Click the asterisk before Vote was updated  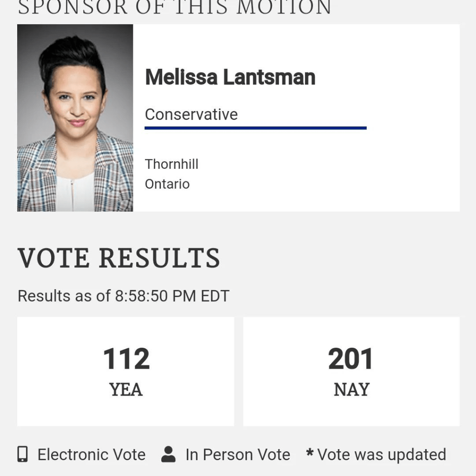point(310,452)
